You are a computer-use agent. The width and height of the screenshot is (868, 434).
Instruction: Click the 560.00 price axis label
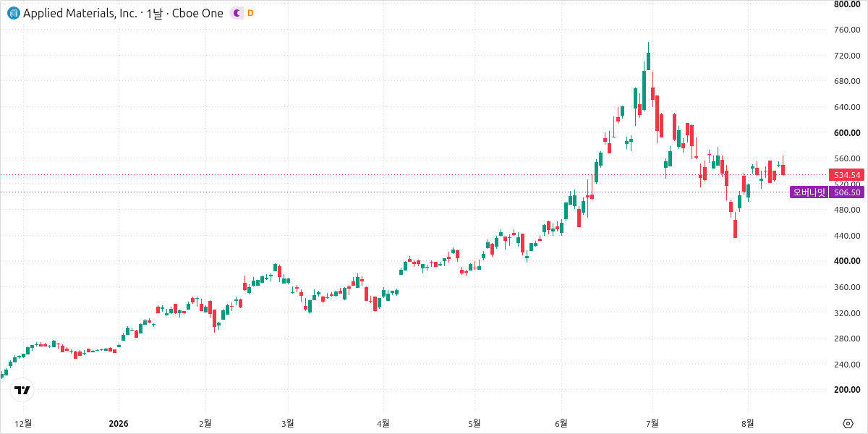[x=846, y=158]
